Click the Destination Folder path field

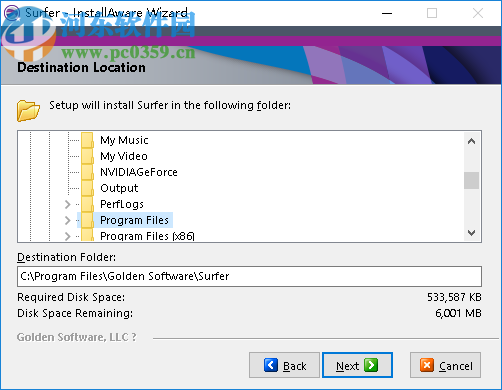tap(249, 276)
